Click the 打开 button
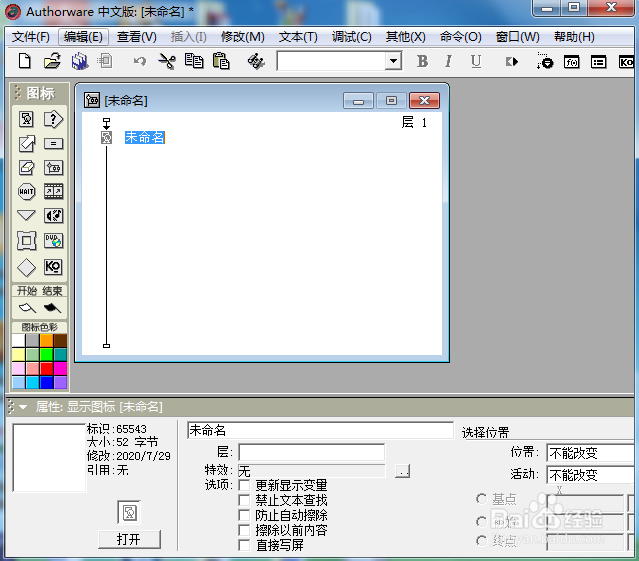 tap(129, 539)
